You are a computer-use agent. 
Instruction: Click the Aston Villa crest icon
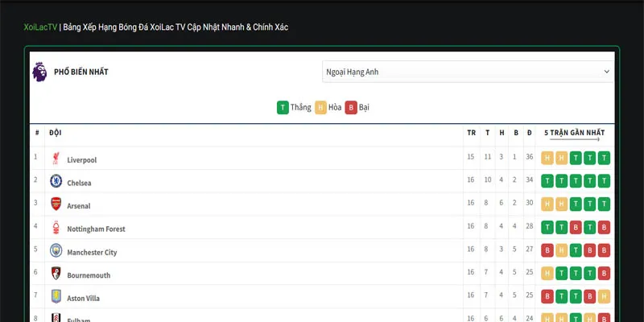click(56, 297)
